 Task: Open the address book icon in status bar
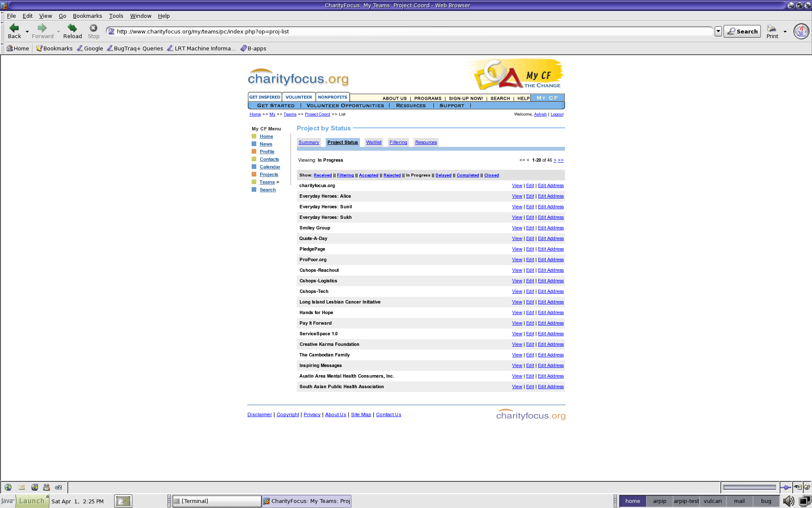point(47,487)
